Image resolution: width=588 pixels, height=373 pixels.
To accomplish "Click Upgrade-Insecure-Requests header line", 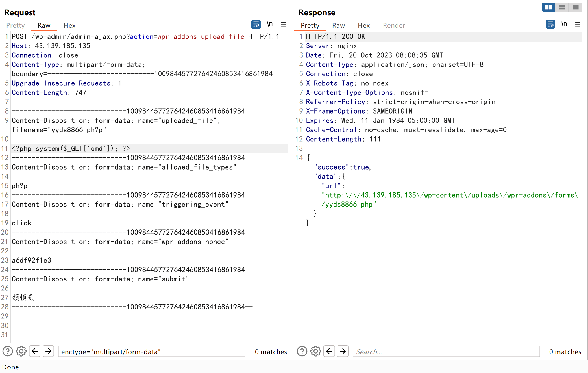I will tap(67, 83).
